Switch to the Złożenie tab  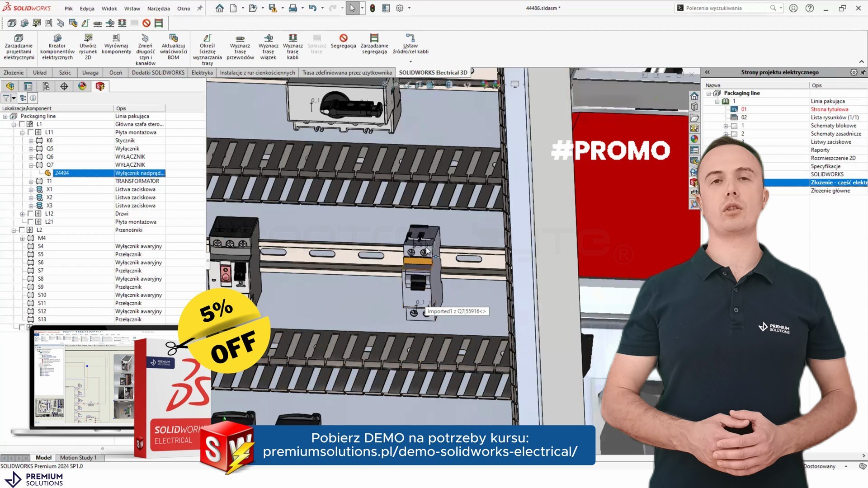point(14,72)
